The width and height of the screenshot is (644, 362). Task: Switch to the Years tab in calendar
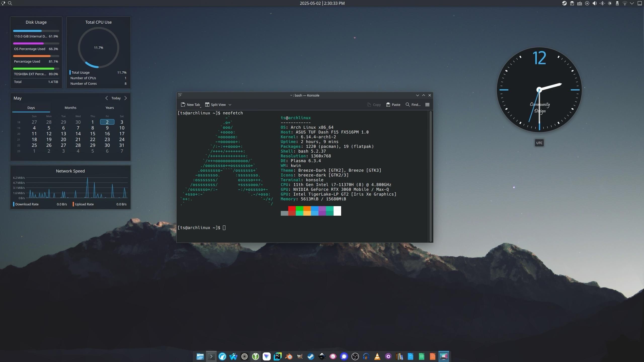pos(110,108)
